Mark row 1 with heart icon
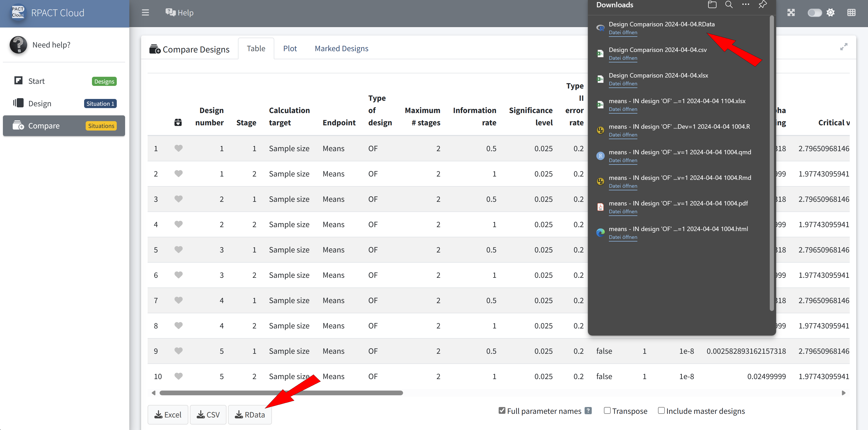This screenshot has width=868, height=430. tap(178, 148)
